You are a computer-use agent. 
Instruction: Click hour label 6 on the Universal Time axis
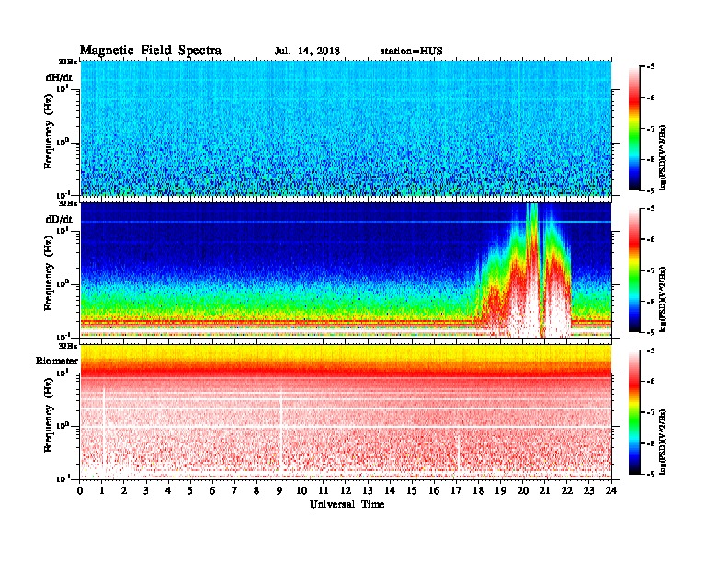pos(212,491)
